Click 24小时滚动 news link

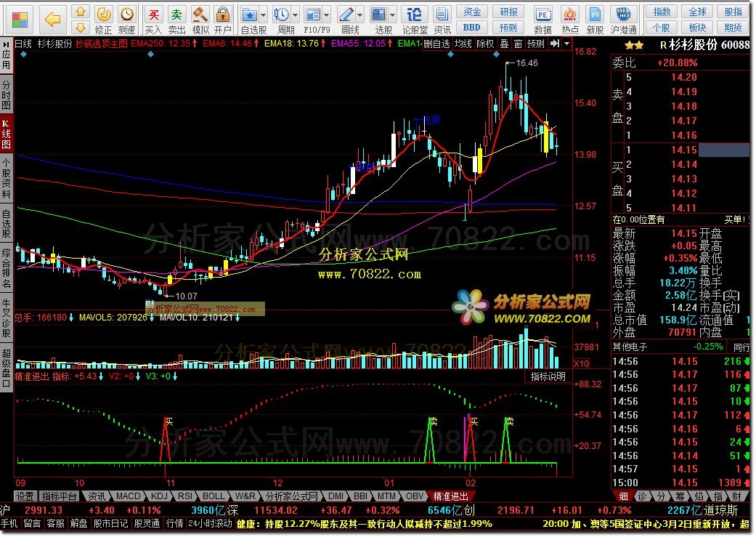(210, 524)
